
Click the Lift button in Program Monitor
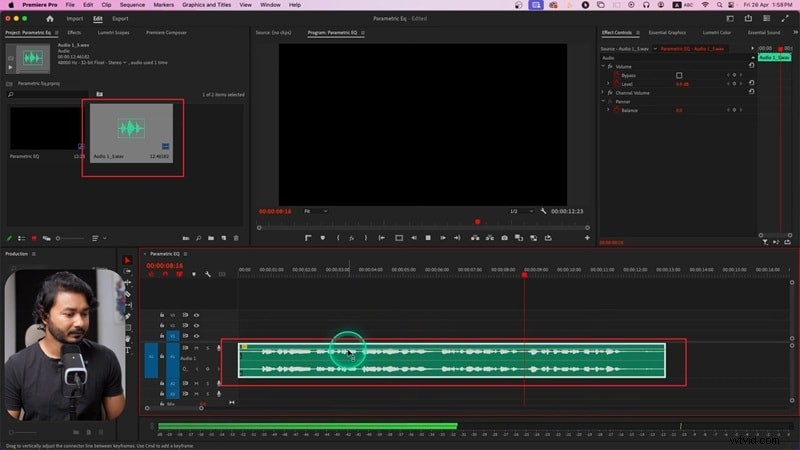pos(475,238)
